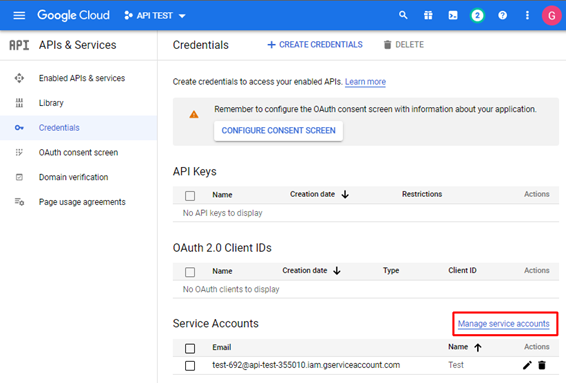Click the Library grid icon

[19, 103]
